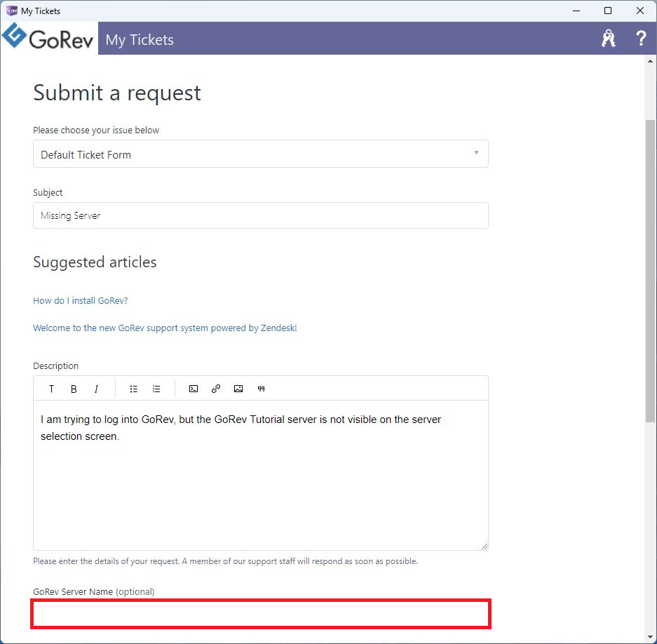Click the dropdown arrow of issue selector
The image size is (657, 644).
click(476, 153)
